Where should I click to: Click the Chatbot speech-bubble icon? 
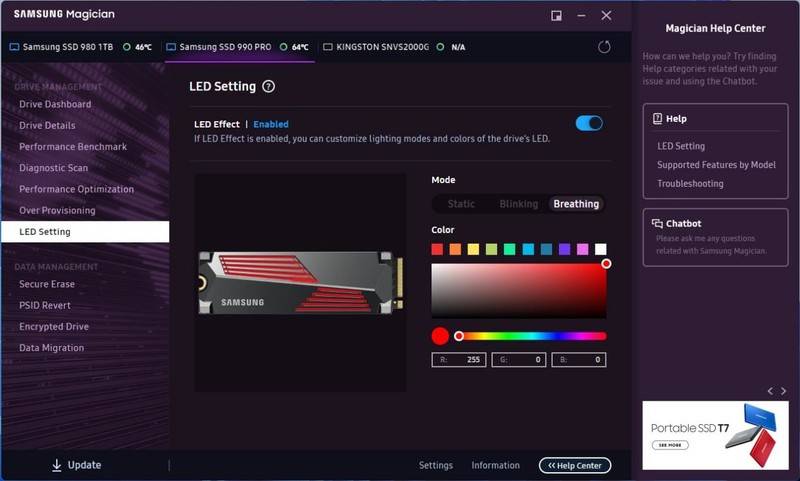click(657, 223)
